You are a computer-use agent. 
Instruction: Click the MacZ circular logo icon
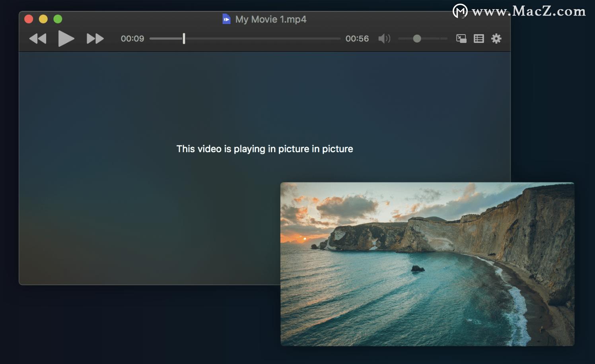460,11
